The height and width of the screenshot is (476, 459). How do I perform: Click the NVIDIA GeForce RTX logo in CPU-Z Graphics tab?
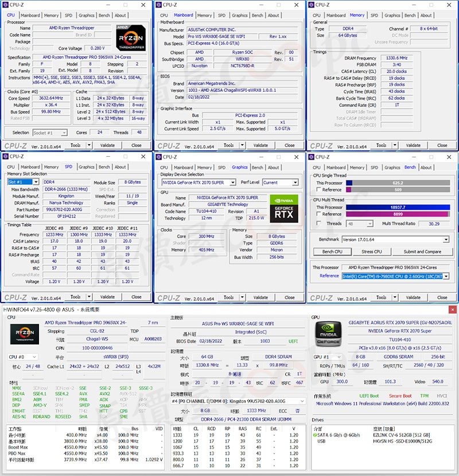click(x=284, y=209)
